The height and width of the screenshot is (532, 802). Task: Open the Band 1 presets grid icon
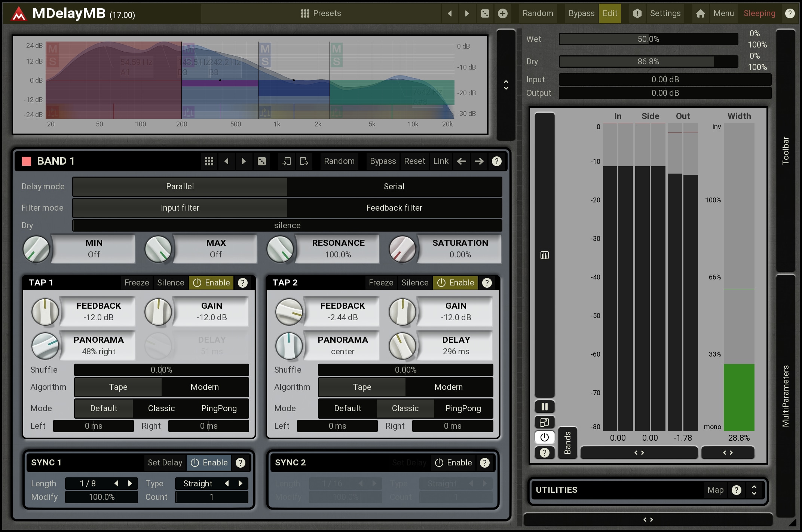coord(209,161)
